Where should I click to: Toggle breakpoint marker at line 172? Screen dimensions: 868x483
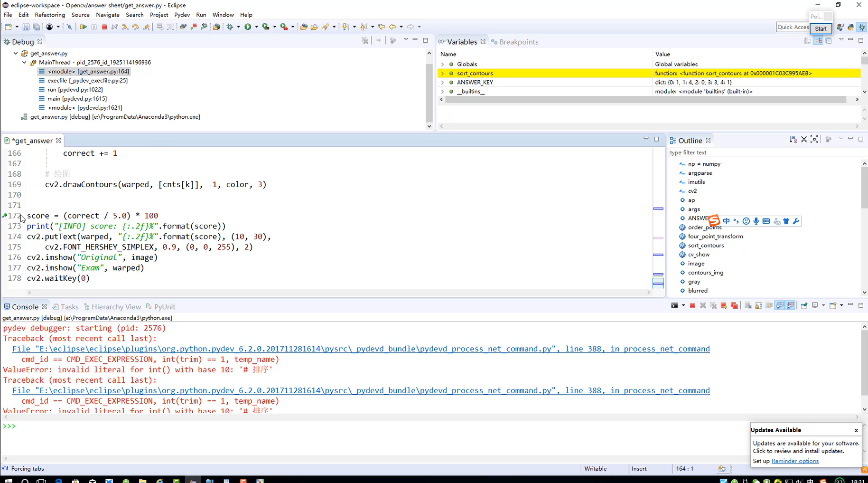coord(5,216)
